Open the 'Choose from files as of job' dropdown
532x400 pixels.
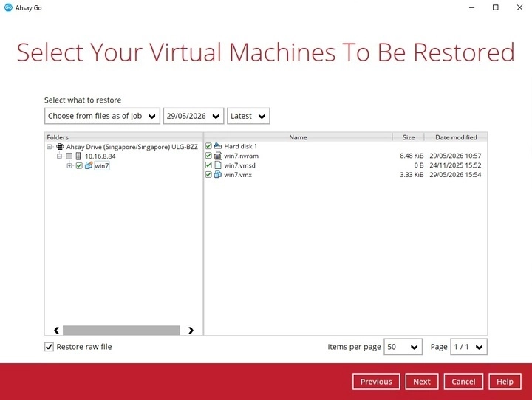tap(102, 116)
